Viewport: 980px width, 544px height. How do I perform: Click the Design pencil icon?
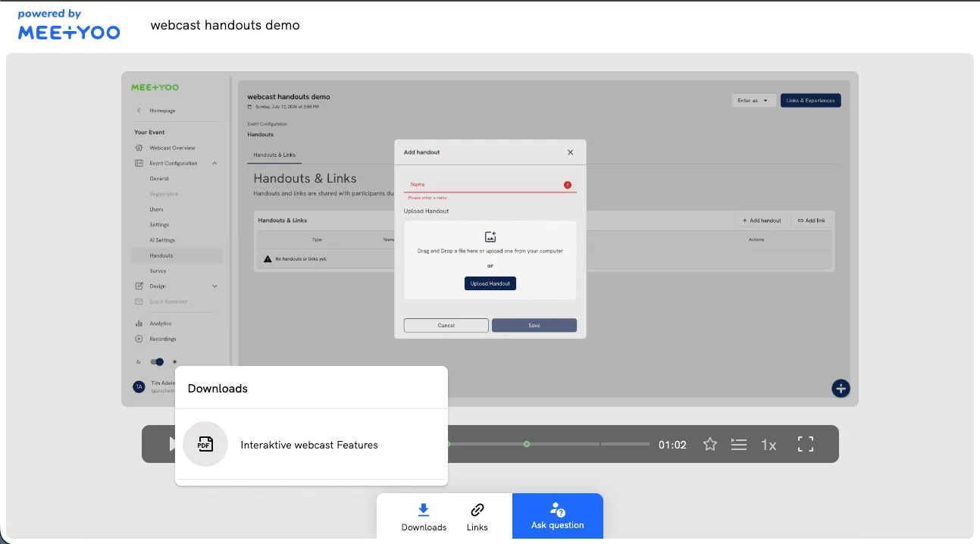click(139, 286)
